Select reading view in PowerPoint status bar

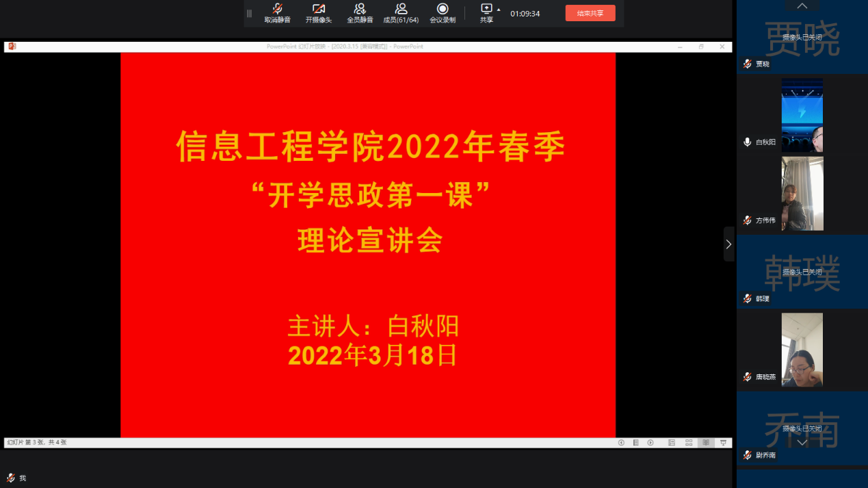pos(706,443)
